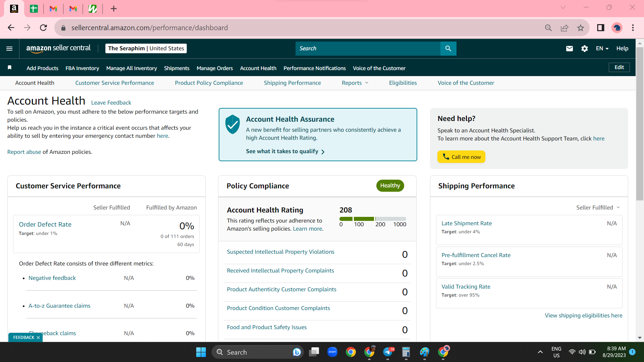Open the Pre-fulfillment Cancel Rate link
The height and width of the screenshot is (362, 644).
[476, 255]
